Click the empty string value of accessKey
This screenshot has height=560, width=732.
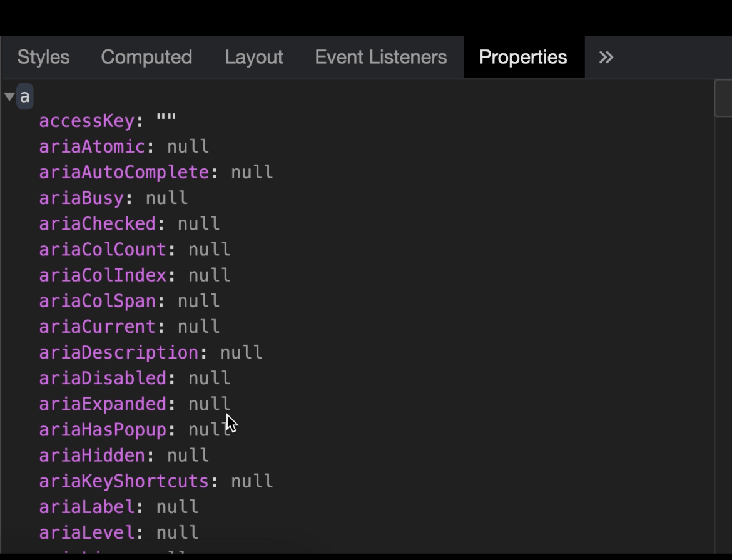166,118
